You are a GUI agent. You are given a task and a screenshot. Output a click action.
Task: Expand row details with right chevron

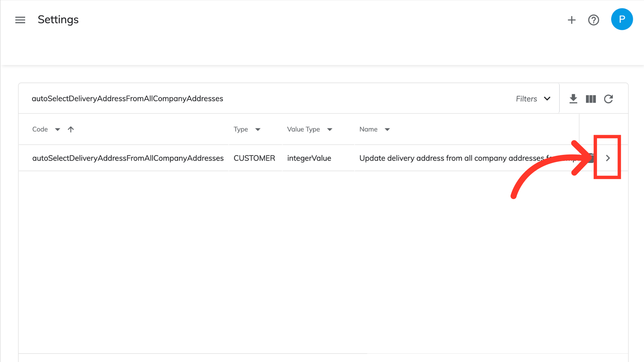[x=607, y=158]
